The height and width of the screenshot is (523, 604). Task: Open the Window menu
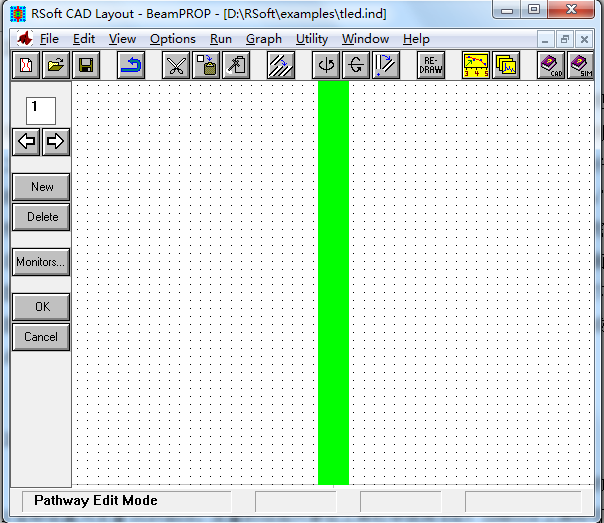(x=365, y=39)
